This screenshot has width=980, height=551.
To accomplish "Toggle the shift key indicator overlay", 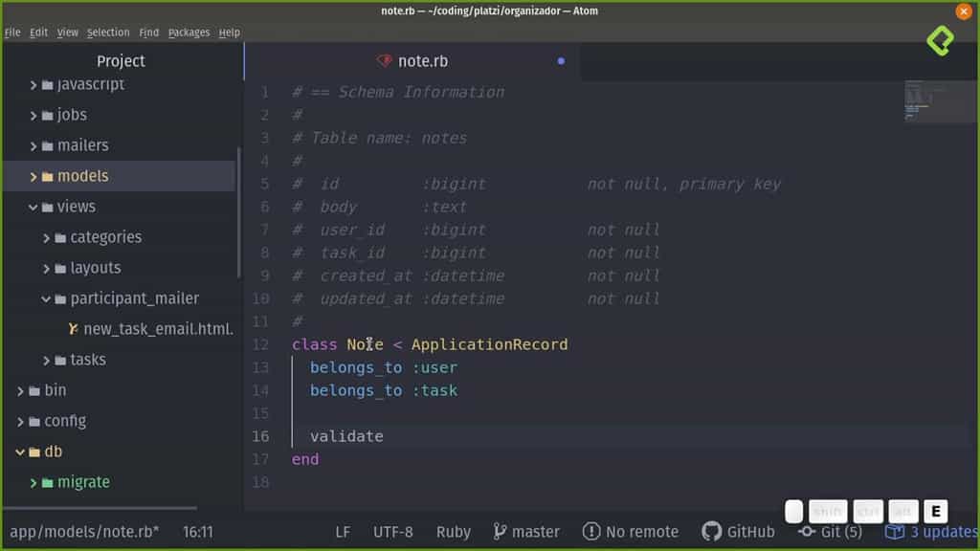I will (x=828, y=512).
